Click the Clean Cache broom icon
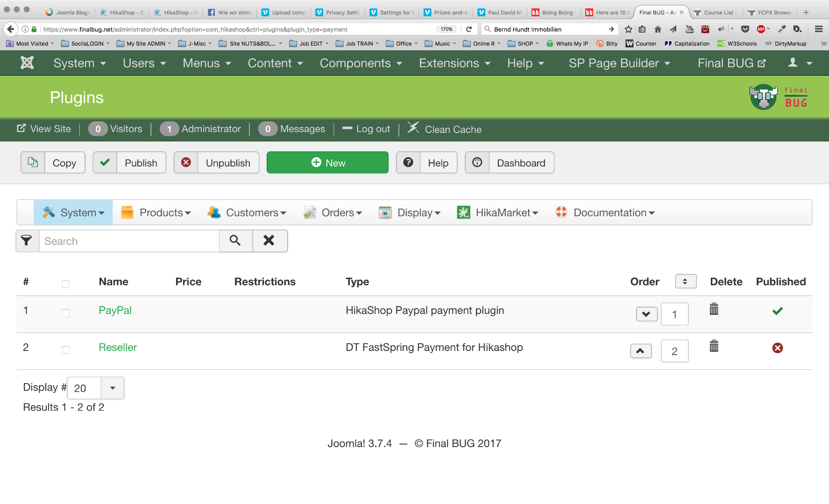The height and width of the screenshot is (504, 829). point(413,127)
